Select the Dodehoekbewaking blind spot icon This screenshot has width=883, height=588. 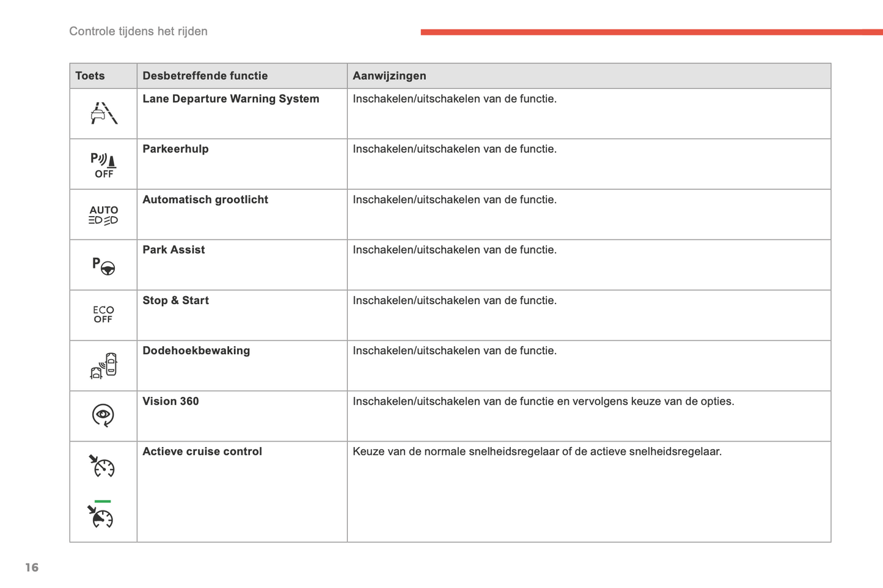[x=103, y=366]
